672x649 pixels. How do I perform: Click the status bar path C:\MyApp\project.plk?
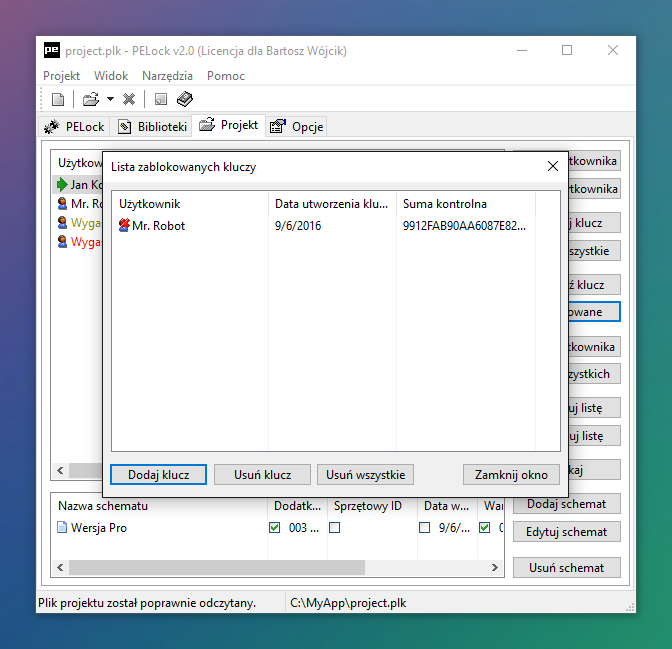pyautogui.click(x=348, y=603)
